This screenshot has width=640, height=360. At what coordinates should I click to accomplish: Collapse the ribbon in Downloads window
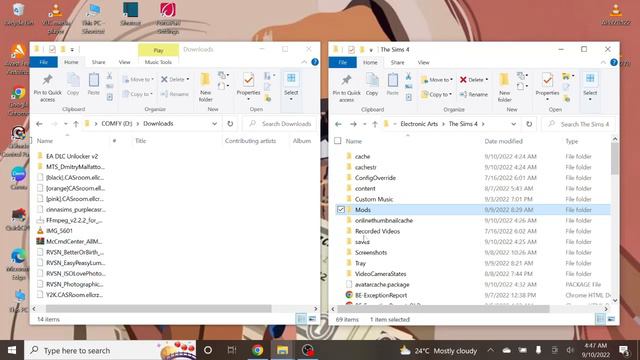coord(304,62)
